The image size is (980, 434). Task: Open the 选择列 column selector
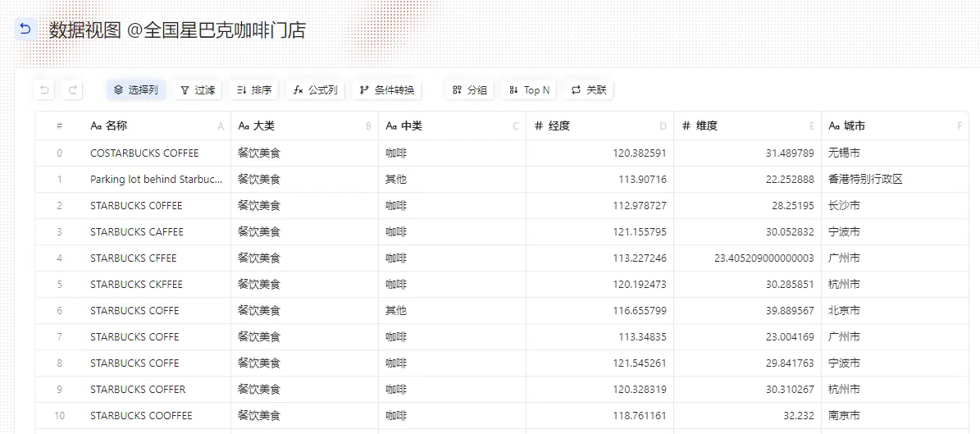click(x=135, y=90)
